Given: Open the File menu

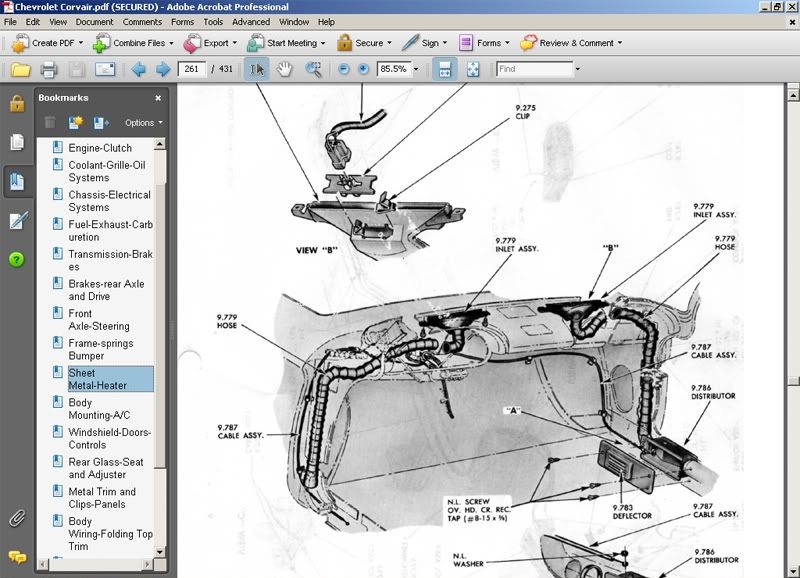Looking at the screenshot, I should coord(10,22).
